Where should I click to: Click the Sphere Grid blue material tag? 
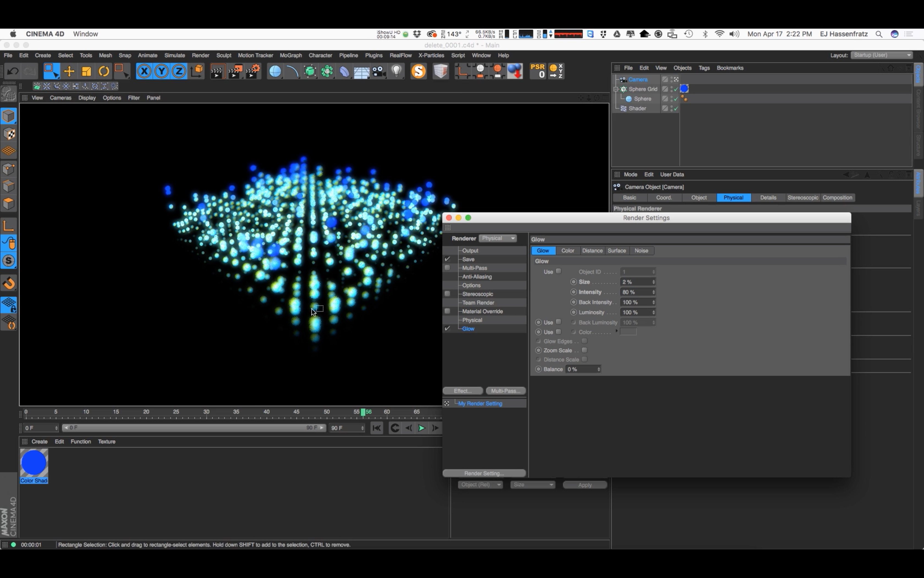(x=684, y=89)
